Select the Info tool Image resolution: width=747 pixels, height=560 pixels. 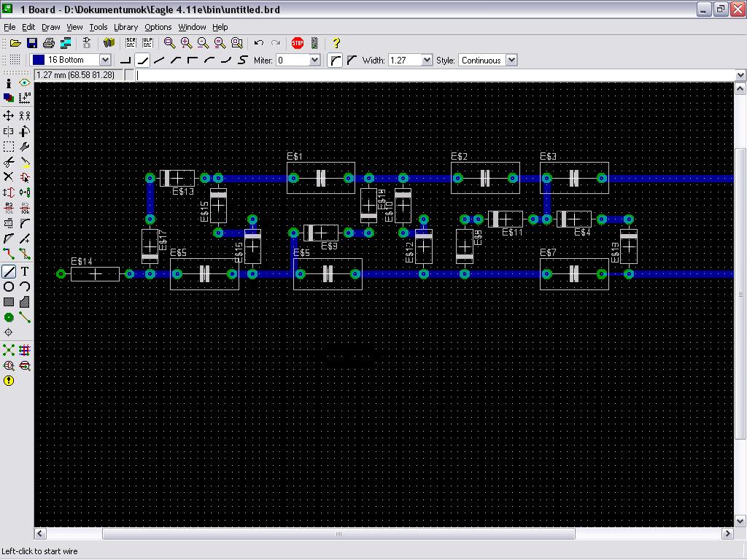[x=9, y=83]
